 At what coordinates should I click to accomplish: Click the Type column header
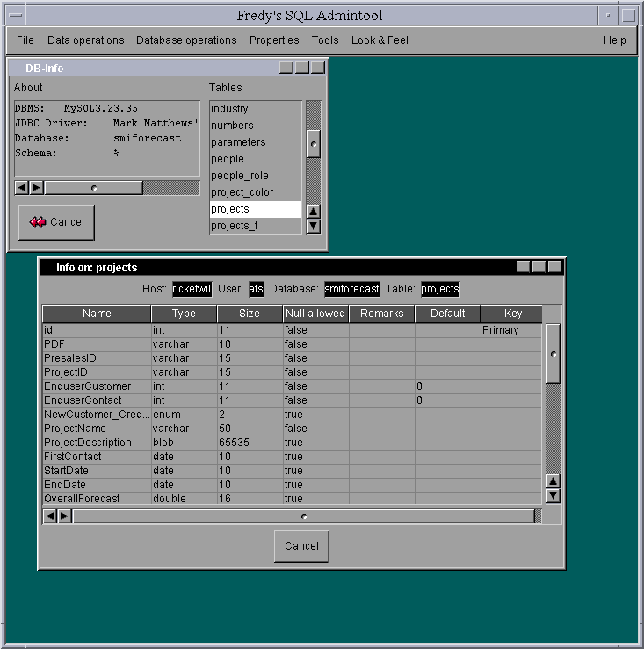184,314
